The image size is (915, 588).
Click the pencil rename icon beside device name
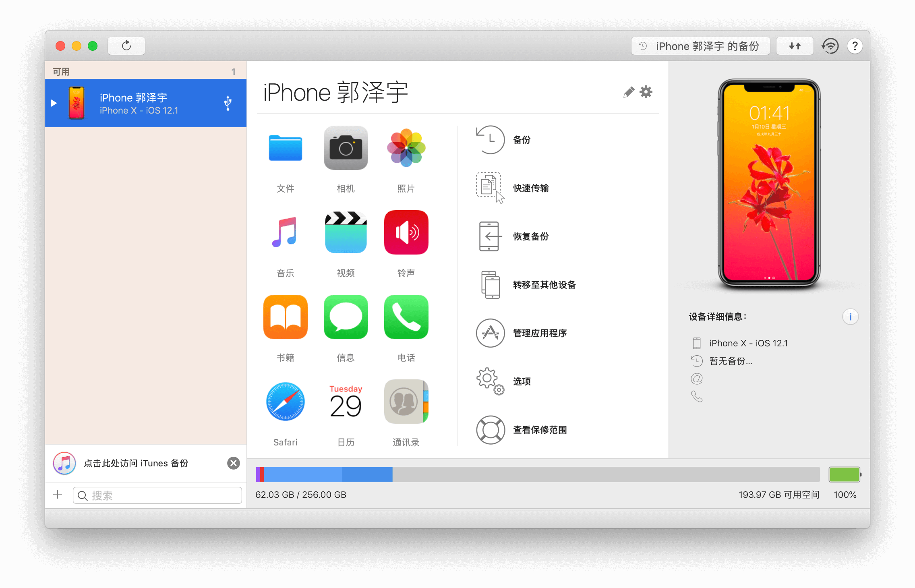[x=629, y=92]
